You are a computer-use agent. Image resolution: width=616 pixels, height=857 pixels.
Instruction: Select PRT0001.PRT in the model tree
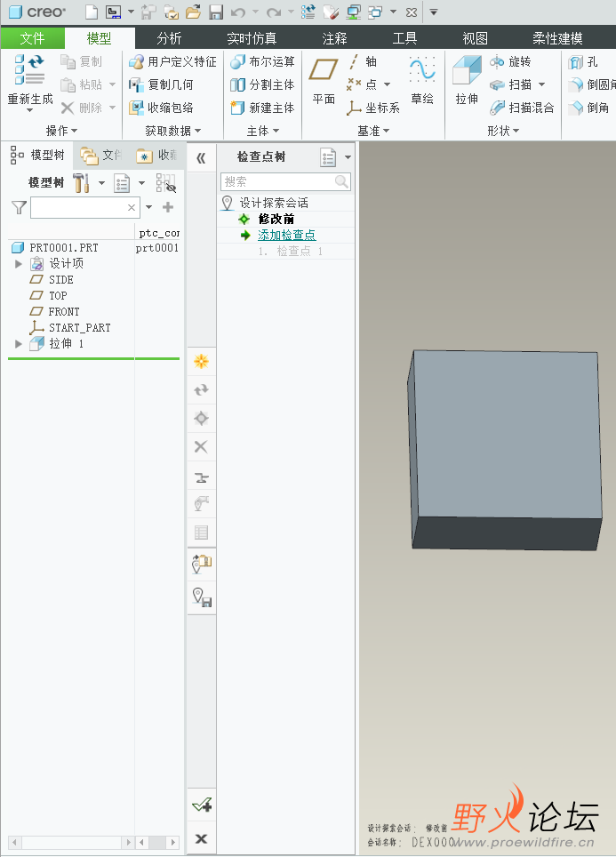(x=64, y=248)
